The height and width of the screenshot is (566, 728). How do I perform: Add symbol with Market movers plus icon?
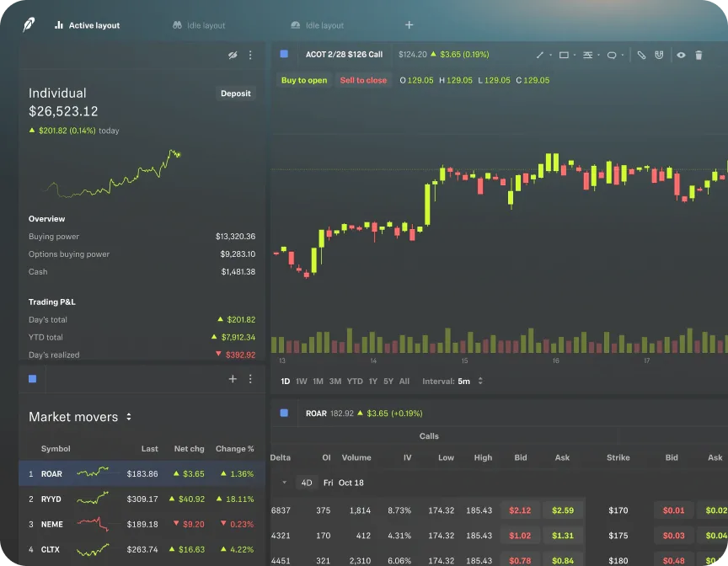pyautogui.click(x=233, y=379)
